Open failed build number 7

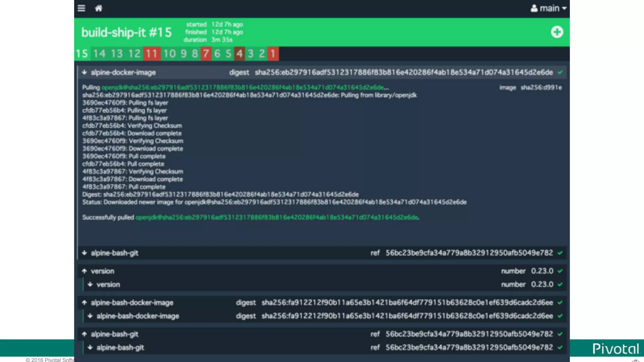[x=206, y=54]
